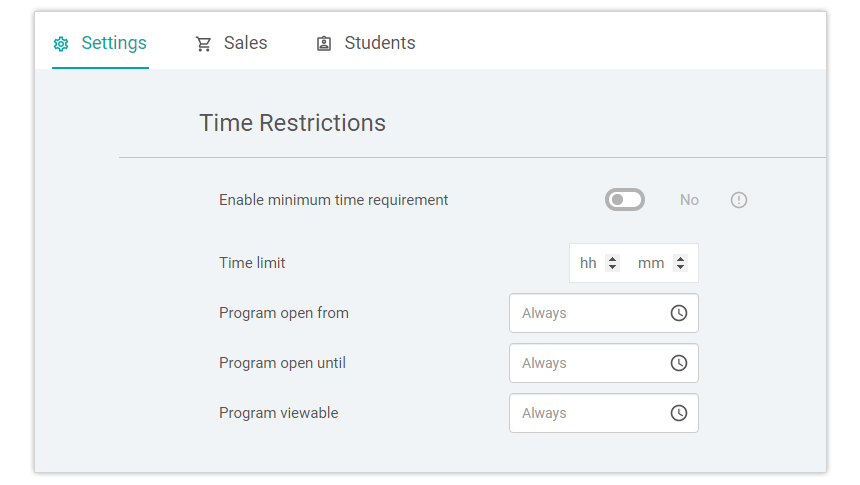Increase the hh value using up arrow

click(x=613, y=258)
